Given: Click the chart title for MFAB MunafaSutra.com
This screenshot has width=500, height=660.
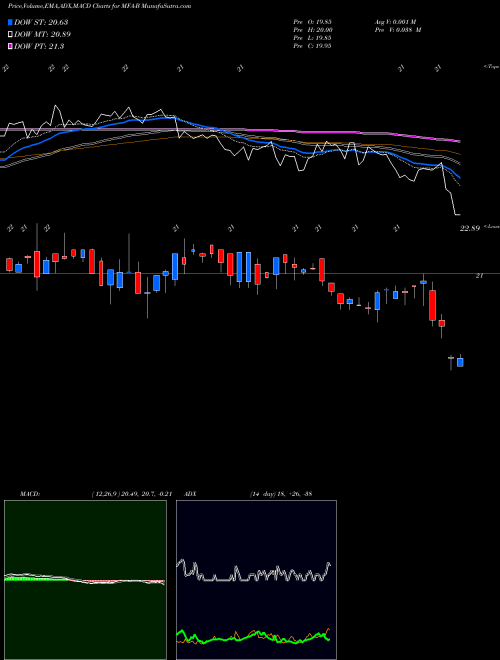Looking at the screenshot, I should (x=99, y=6).
